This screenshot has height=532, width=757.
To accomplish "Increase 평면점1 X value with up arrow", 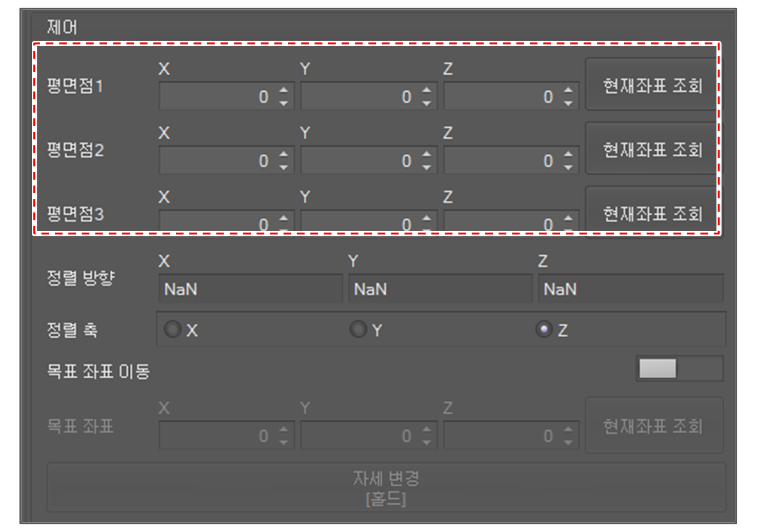I will 284,90.
